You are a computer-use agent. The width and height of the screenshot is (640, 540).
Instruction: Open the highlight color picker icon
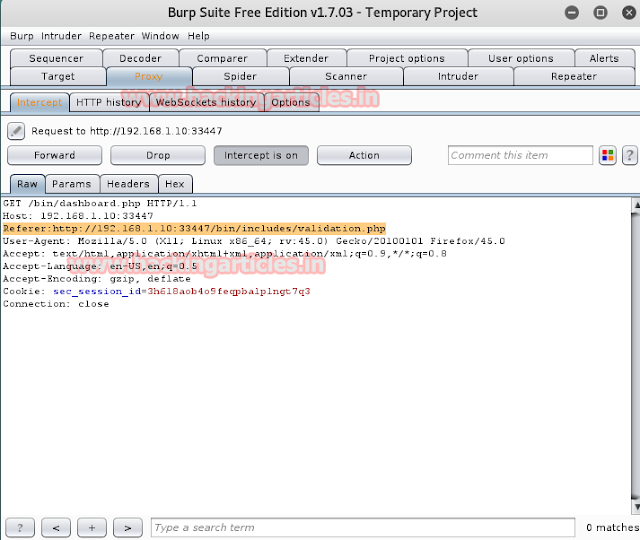[x=608, y=156]
